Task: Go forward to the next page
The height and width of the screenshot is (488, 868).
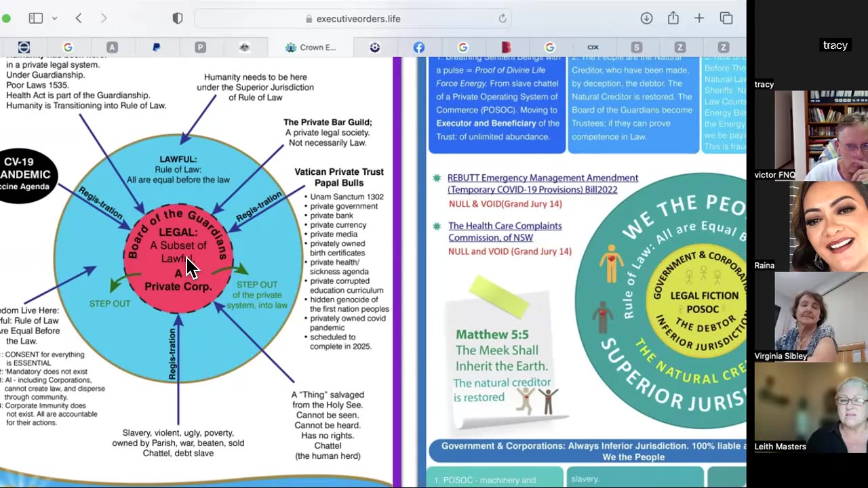Action: point(104,18)
